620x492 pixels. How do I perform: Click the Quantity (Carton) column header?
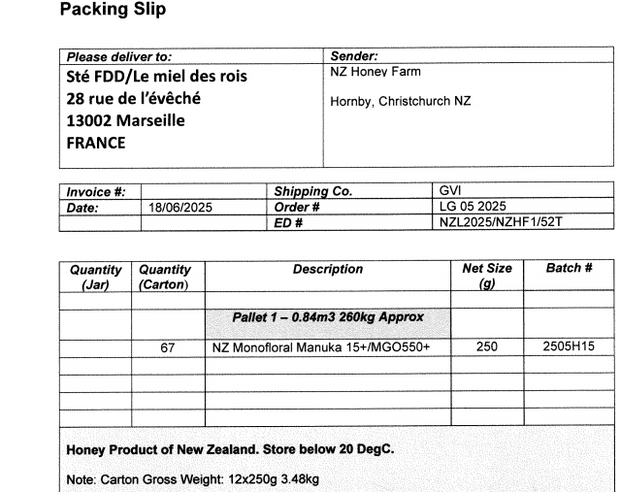pyautogui.click(x=164, y=277)
